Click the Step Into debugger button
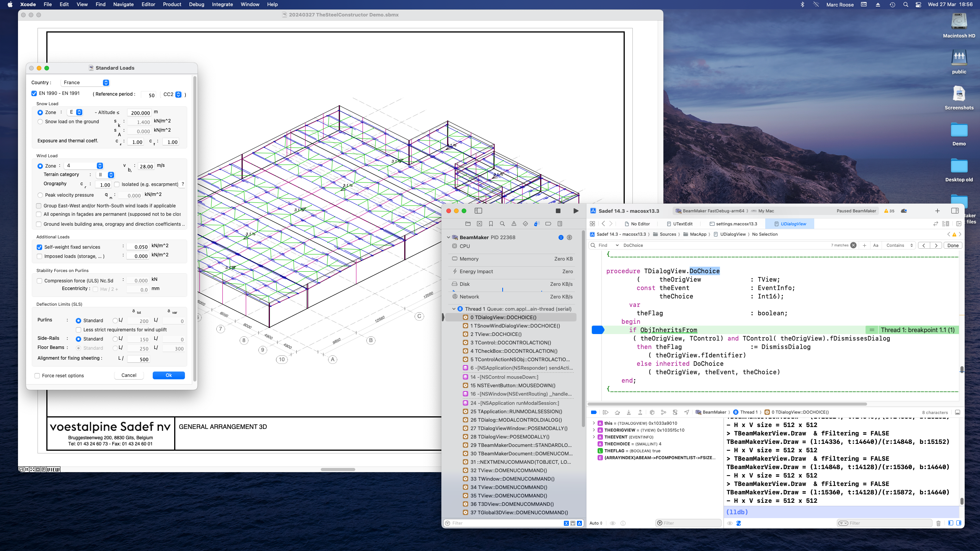Screen dimensions: 980x551 coord(629,412)
